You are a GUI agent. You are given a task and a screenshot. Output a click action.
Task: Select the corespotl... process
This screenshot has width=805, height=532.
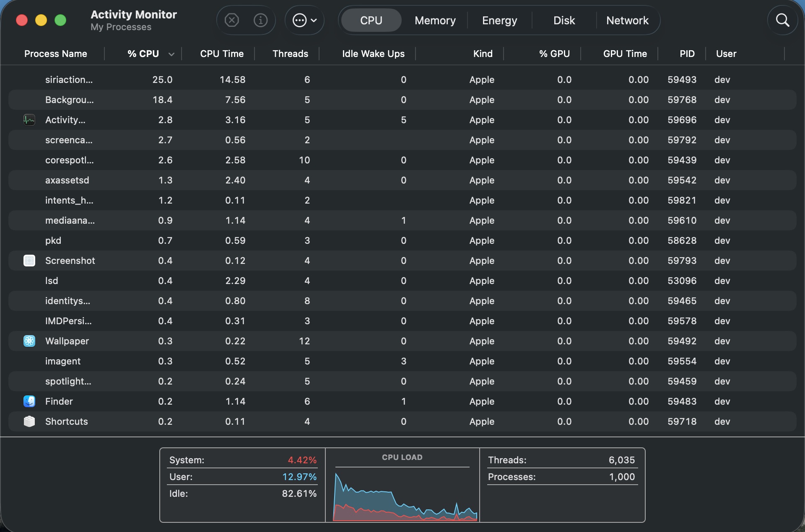(402, 160)
